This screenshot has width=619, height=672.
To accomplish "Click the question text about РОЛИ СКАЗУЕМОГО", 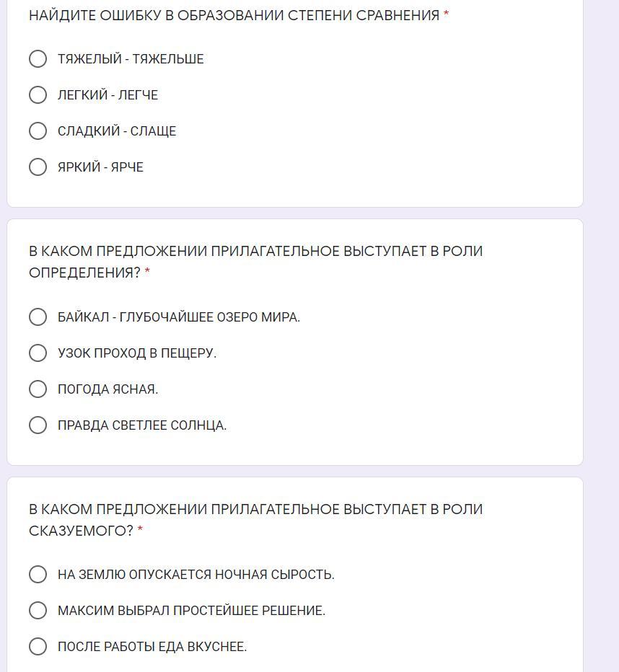I will (255, 520).
